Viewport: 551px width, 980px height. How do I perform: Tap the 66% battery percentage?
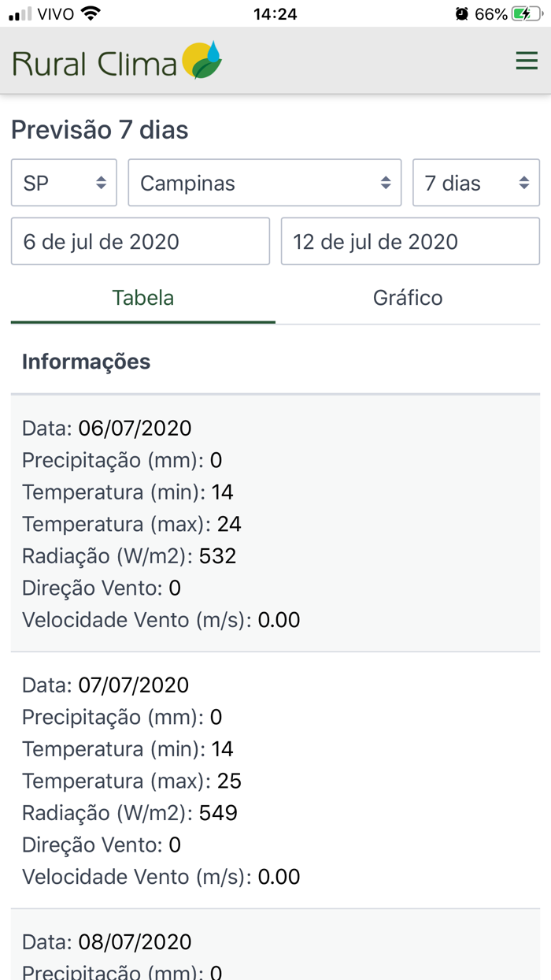click(490, 13)
